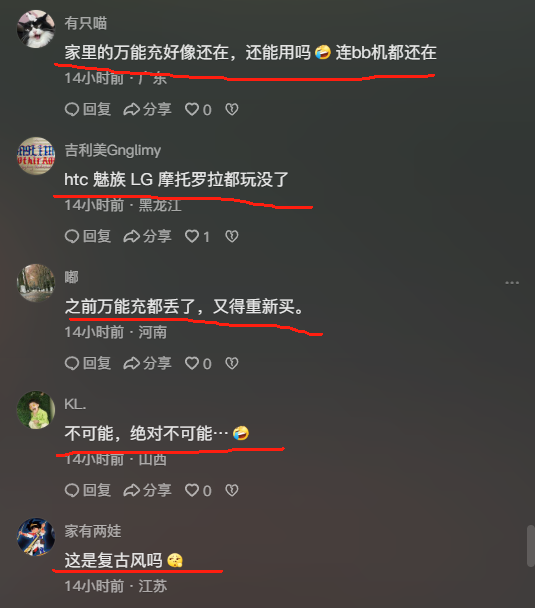Viewport: 535px width, 608px height.
Task: Like 嘟's comment
Action: [x=198, y=363]
